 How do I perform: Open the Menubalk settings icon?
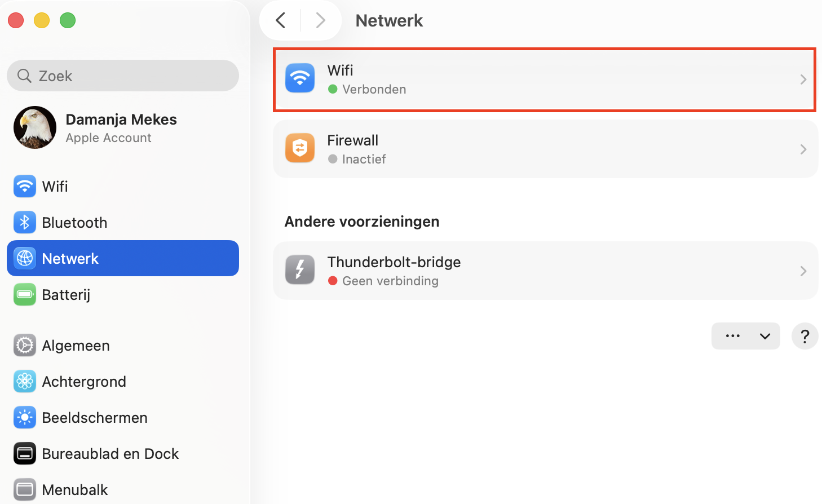(24, 489)
